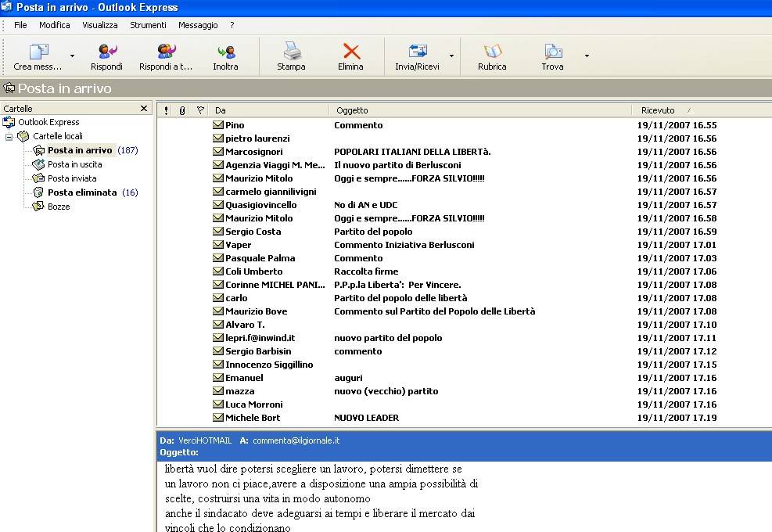772x532 pixels.
Task: Click envelope icon of Marcosignori message
Action: click(218, 152)
